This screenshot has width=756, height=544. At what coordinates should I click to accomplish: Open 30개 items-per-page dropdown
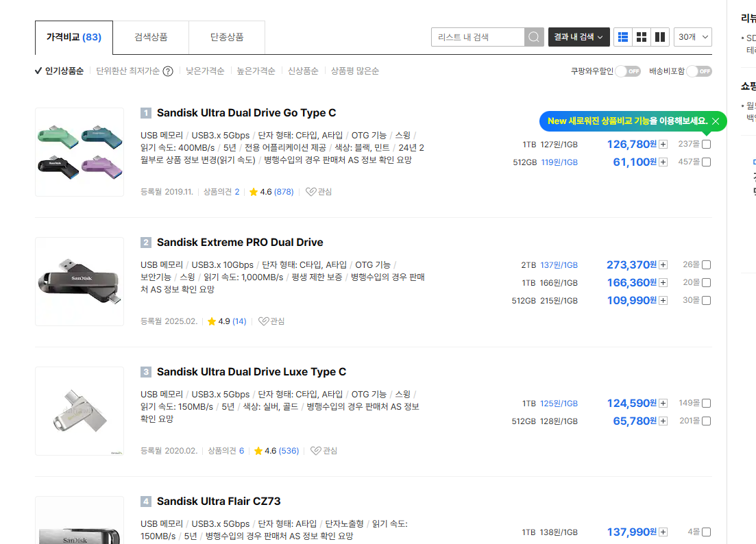click(x=693, y=37)
